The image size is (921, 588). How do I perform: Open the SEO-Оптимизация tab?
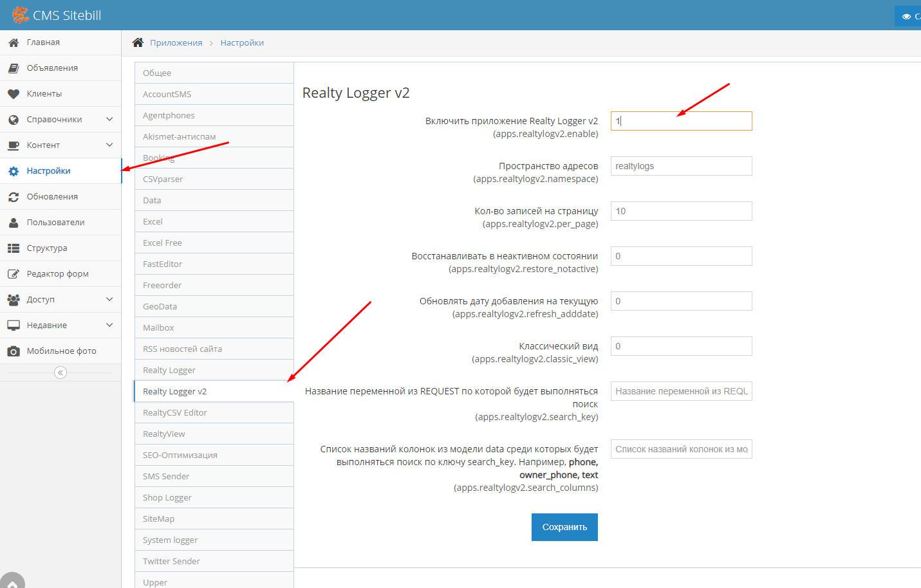tap(214, 455)
